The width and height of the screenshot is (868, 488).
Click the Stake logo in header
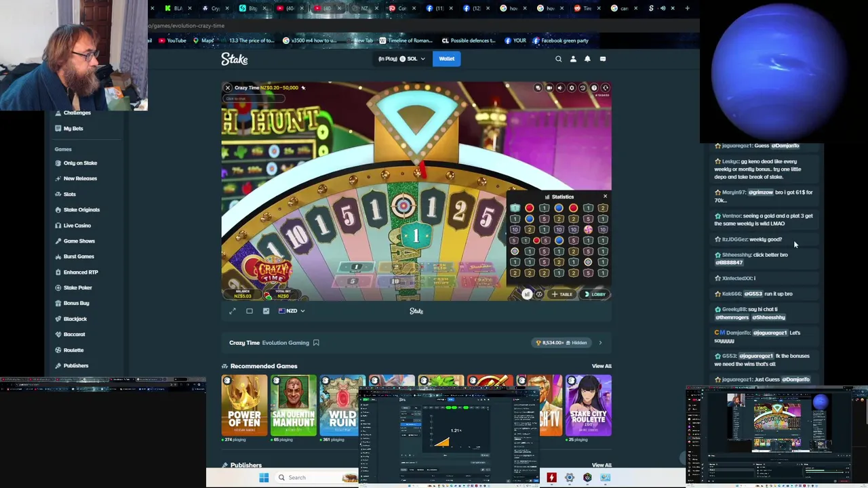[x=235, y=59]
